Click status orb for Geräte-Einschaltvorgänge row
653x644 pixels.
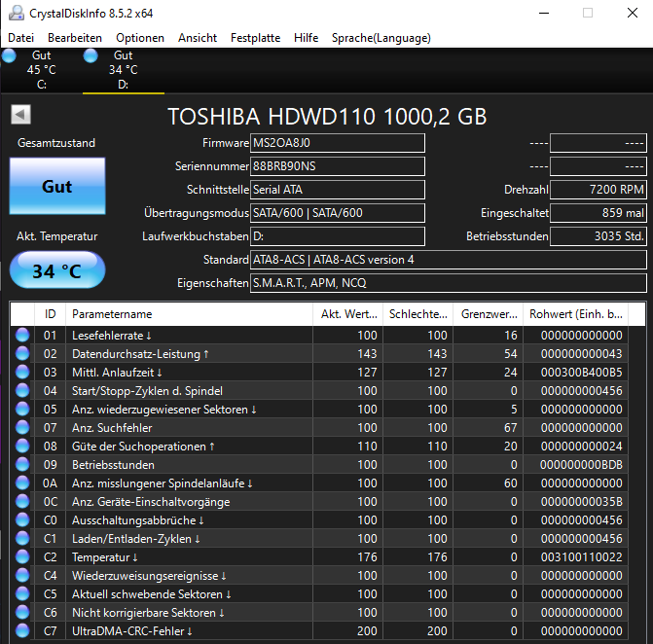22,502
